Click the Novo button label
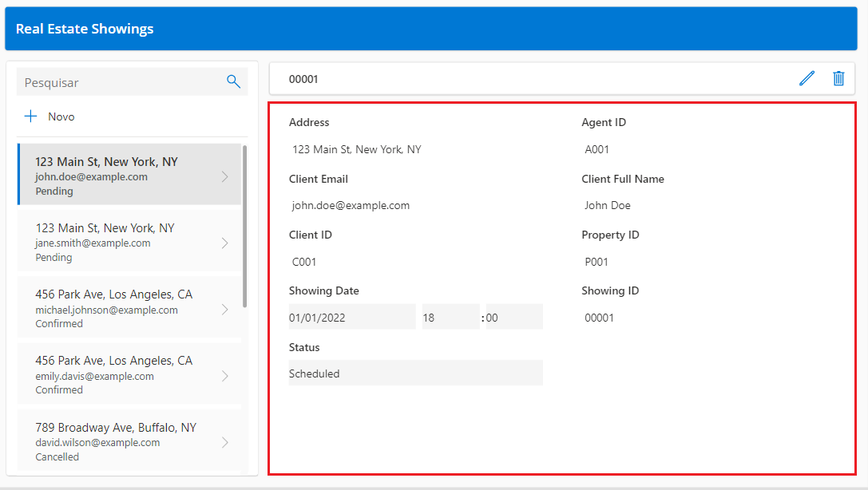The height and width of the screenshot is (490, 868). coord(61,117)
